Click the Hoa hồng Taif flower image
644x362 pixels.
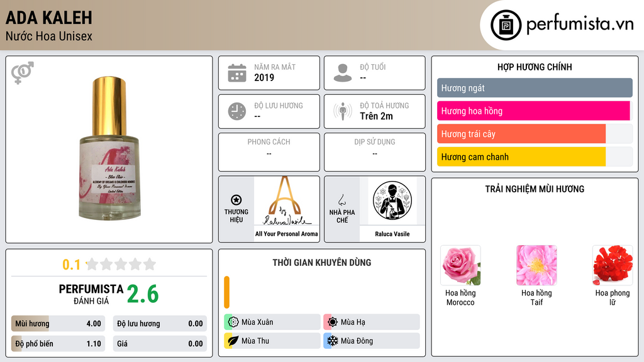click(536, 266)
